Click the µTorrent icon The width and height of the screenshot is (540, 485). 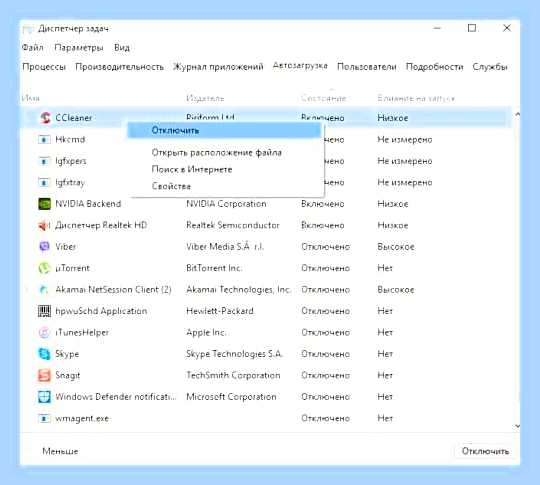[x=44, y=268]
